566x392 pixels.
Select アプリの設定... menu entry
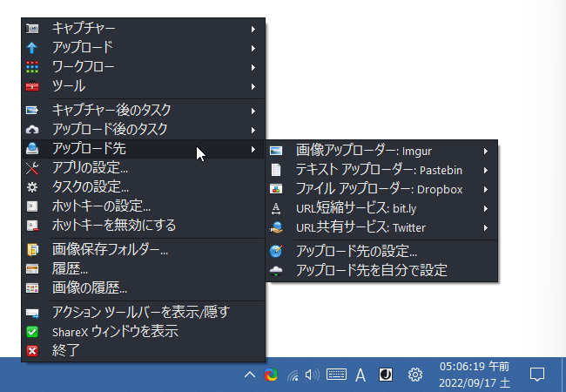coord(144,168)
